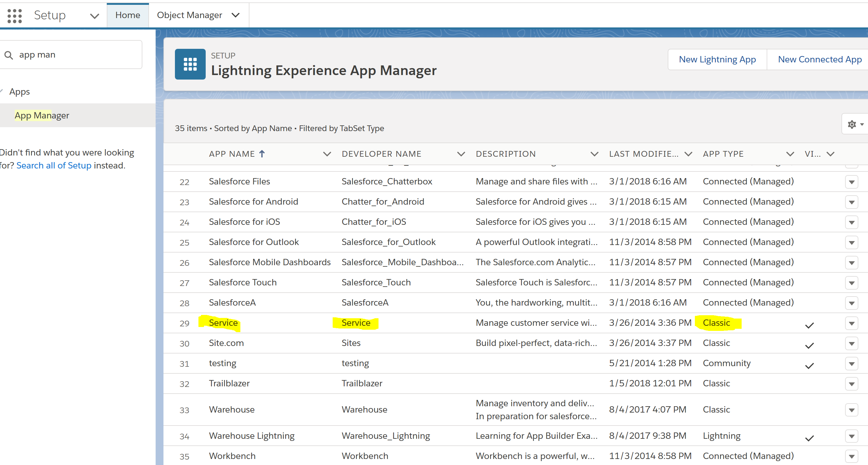Switch to the Home tab
This screenshot has width=868, height=465.
tap(128, 15)
